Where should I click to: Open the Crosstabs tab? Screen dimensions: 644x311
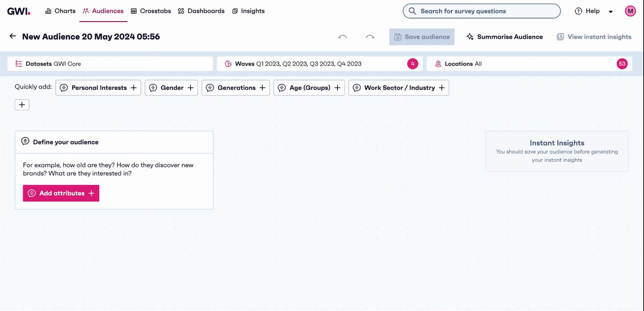[151, 11]
